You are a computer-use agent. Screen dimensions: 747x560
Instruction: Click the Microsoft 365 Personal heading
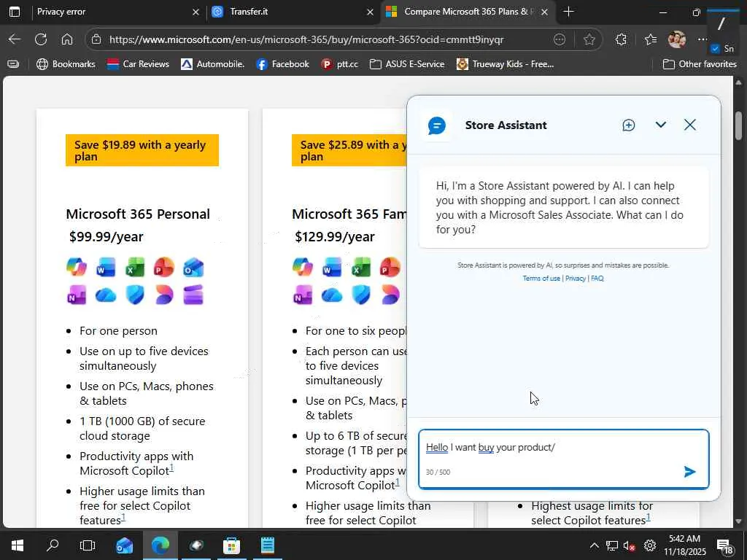coord(138,214)
